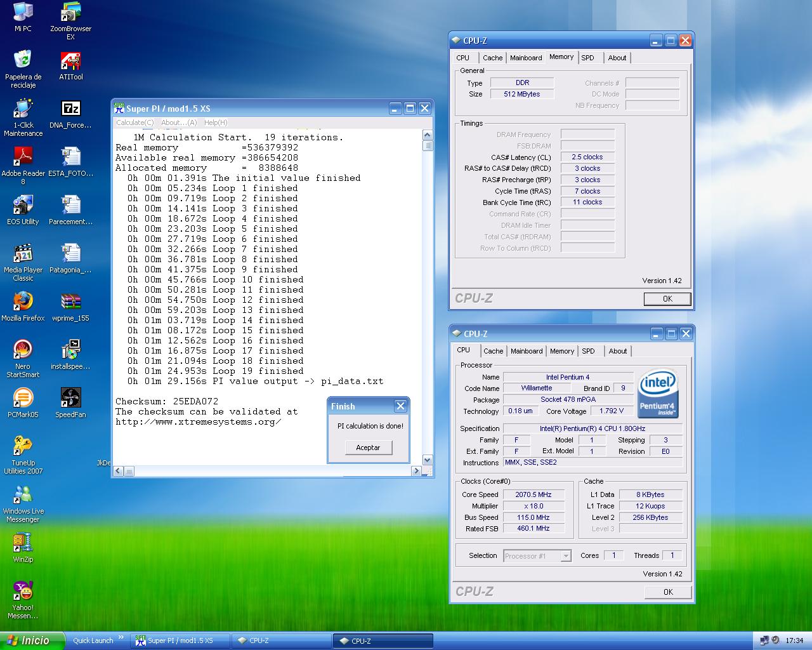Screen dimensions: 812x650
Task: Select the Parecement file icon
Action: (70, 210)
